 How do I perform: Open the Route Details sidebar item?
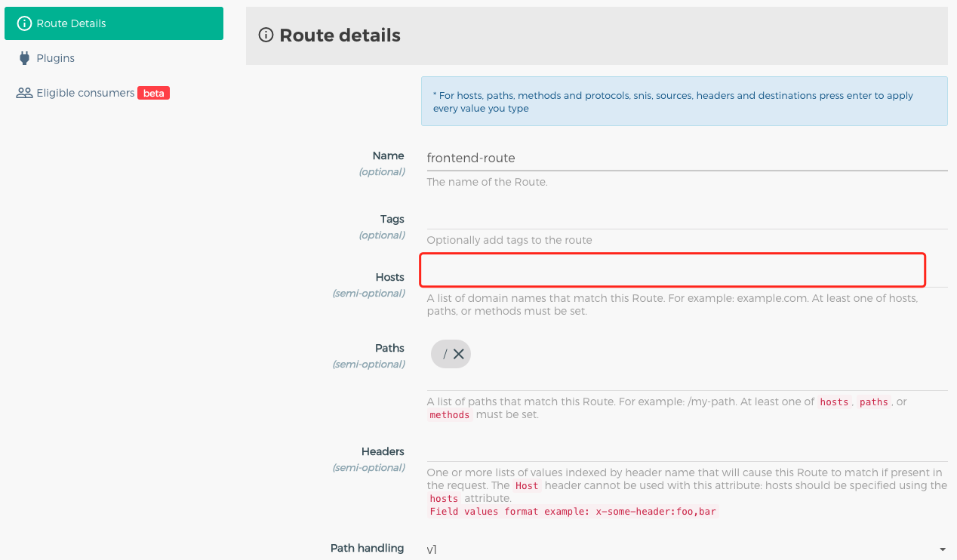pos(114,23)
